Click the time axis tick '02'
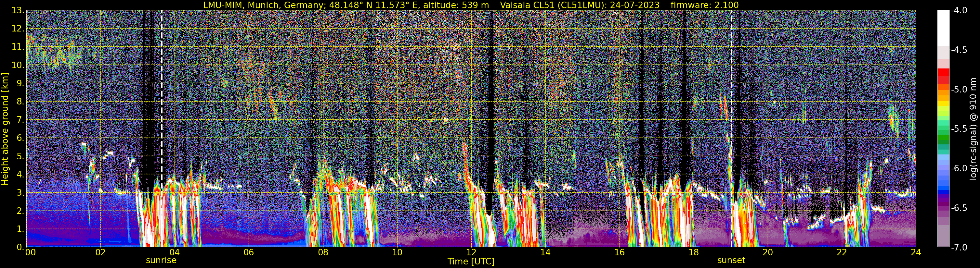Viewport: 980px width, 268px height. (100, 252)
